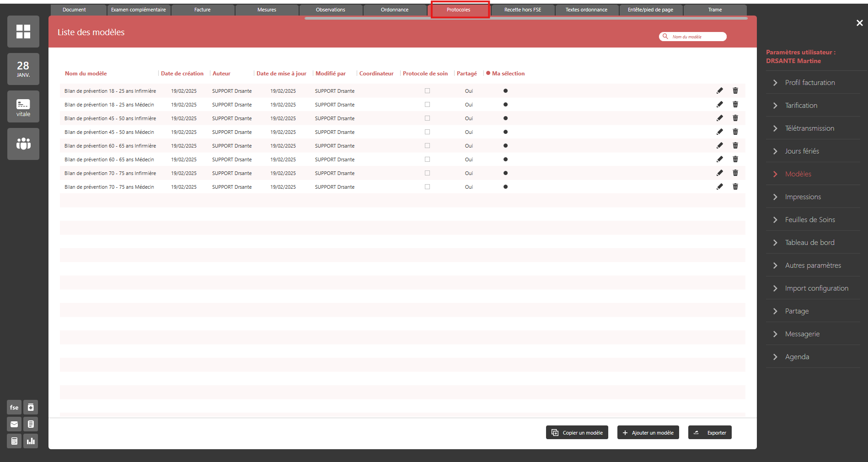Edit the Bilan 18 - 25 ans Infirmière model
Image resolution: width=868 pixels, height=462 pixels.
point(719,91)
